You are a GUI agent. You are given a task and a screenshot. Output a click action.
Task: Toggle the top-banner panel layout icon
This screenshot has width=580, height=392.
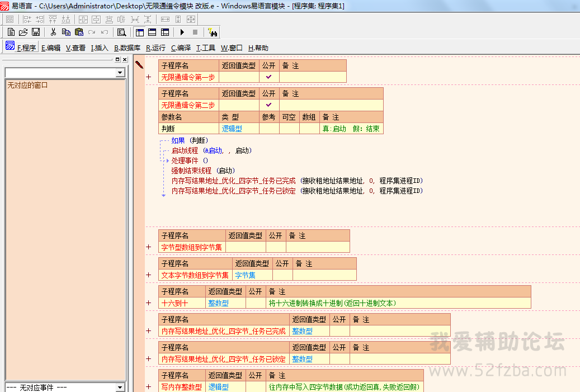[x=152, y=32]
